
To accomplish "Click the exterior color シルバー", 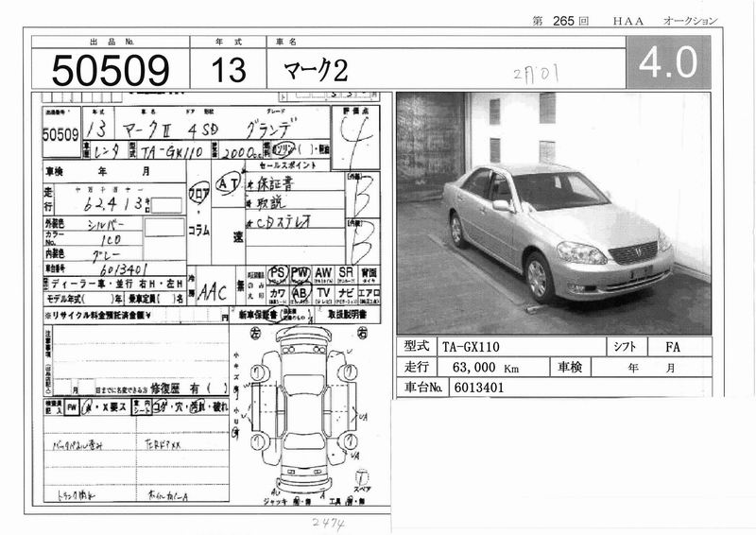I will pyautogui.click(x=106, y=224).
